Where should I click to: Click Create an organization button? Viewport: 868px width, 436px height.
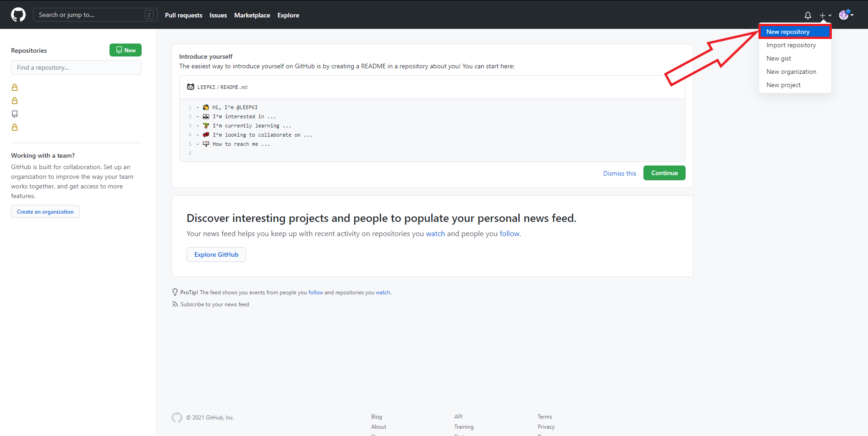click(x=45, y=211)
